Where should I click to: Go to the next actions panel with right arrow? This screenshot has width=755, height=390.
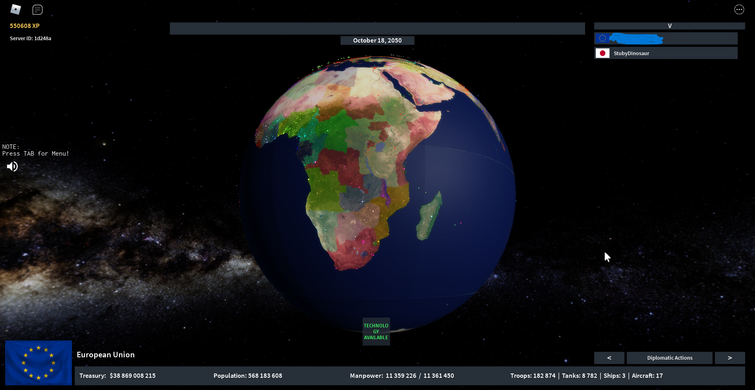pos(729,358)
